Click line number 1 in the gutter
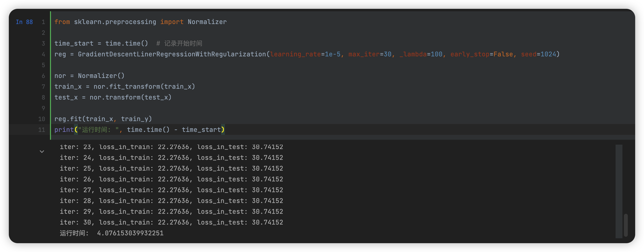644x252 pixels. pyautogui.click(x=43, y=22)
